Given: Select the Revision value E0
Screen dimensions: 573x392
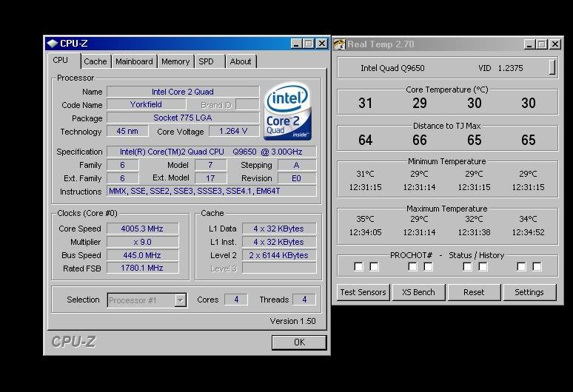Looking at the screenshot, I should 297,178.
